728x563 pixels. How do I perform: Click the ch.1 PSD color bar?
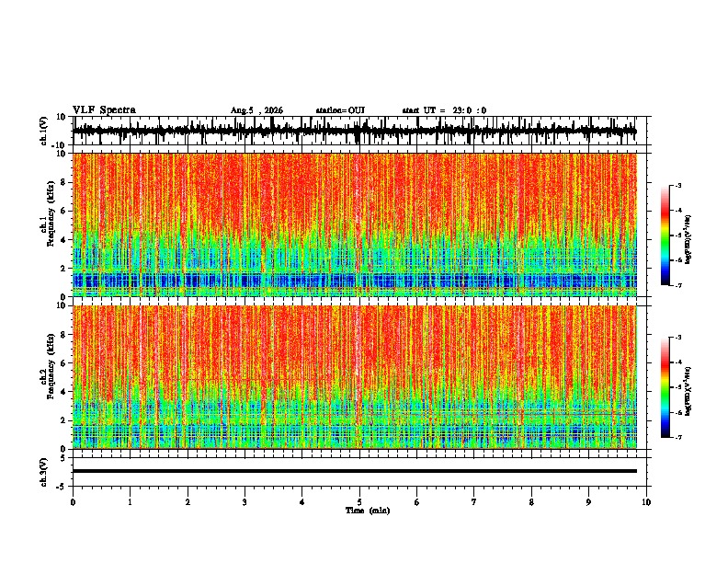pos(665,236)
